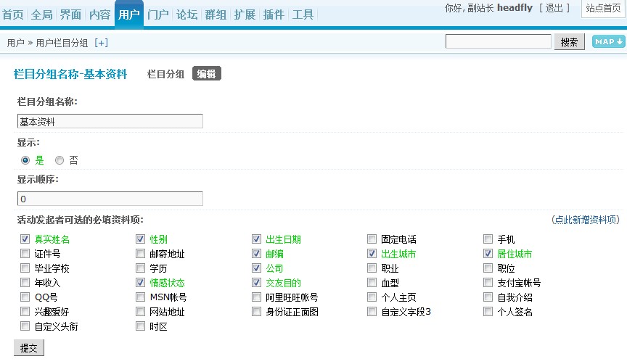Check the 血型 checkbox
Screen dimensions: 627x364
(372, 283)
